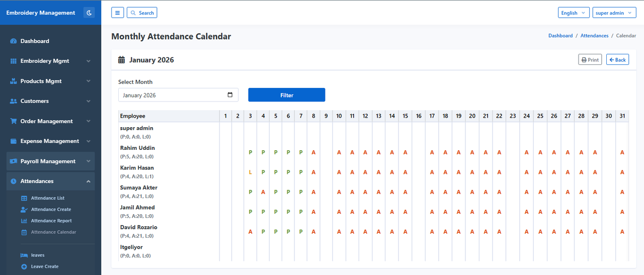Click the Dashboard breadcrumb link
Image resolution: width=644 pixels, height=275 pixels.
point(560,36)
